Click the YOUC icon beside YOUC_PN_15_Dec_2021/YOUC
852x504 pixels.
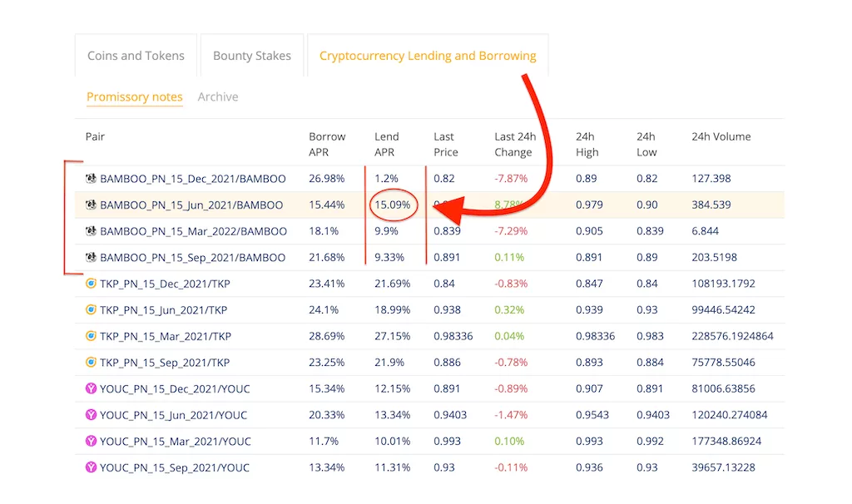click(91, 388)
